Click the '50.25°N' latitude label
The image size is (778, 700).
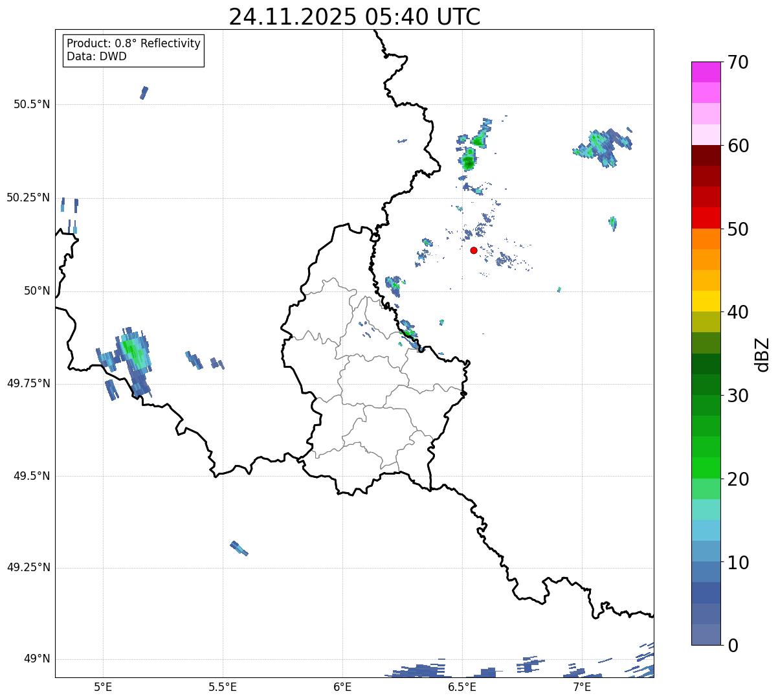point(28,198)
